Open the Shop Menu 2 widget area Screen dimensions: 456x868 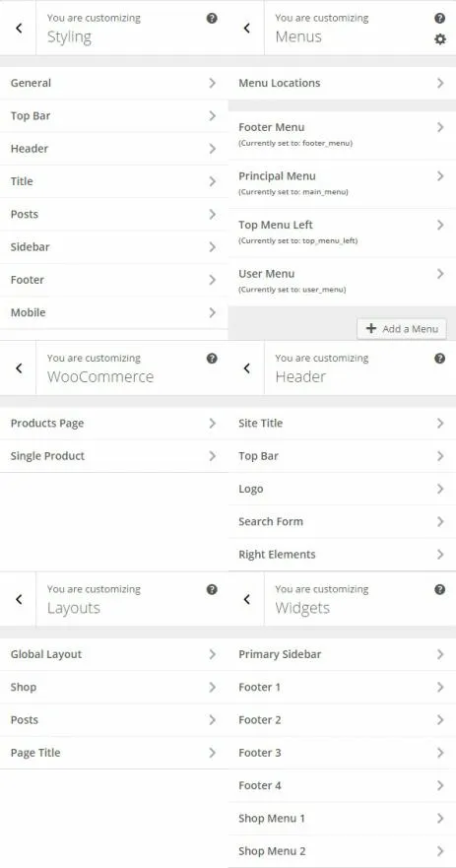click(x=342, y=851)
